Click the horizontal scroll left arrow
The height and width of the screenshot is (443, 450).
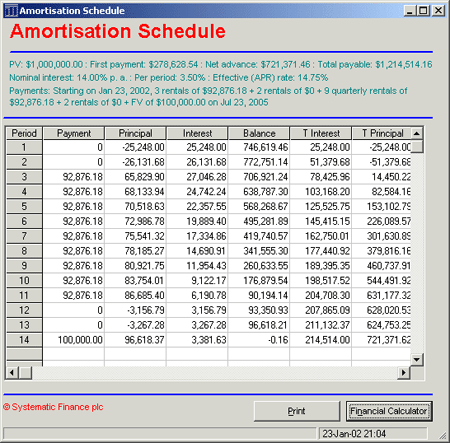pos(12,372)
